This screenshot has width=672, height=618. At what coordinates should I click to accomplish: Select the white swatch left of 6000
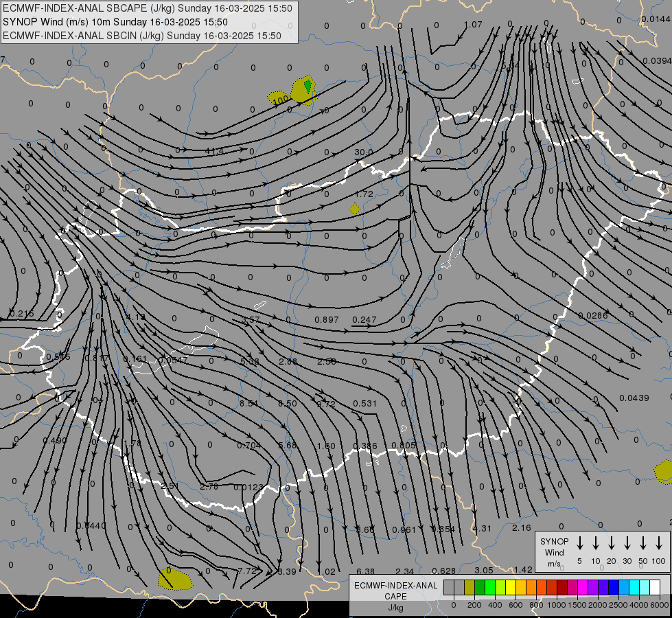[654, 588]
